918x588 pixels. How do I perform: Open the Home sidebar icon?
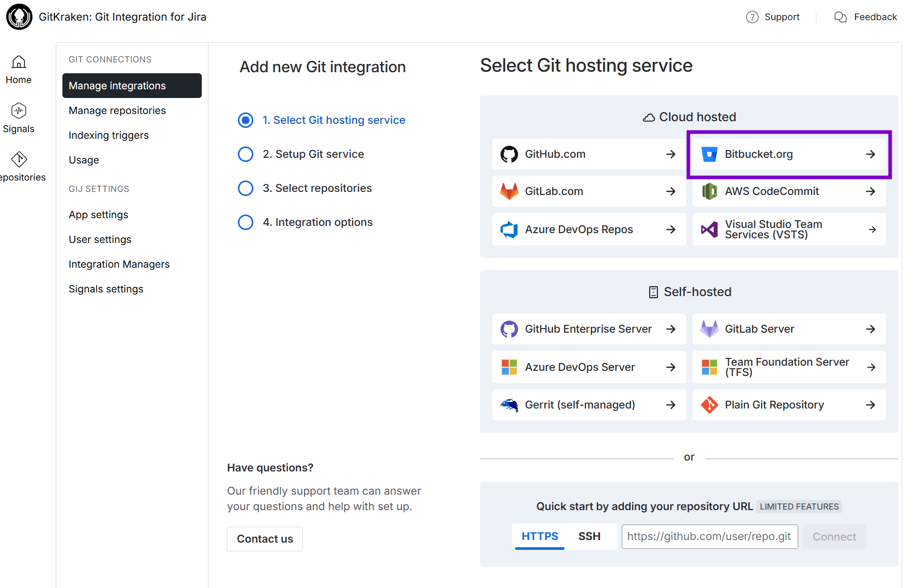pos(19,62)
